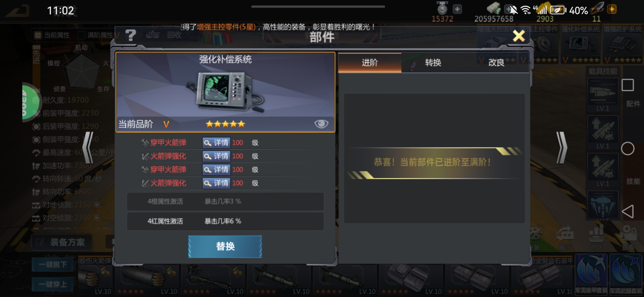This screenshot has height=297, width=644.
Task: Open the question mark help icon
Action: [130, 35]
